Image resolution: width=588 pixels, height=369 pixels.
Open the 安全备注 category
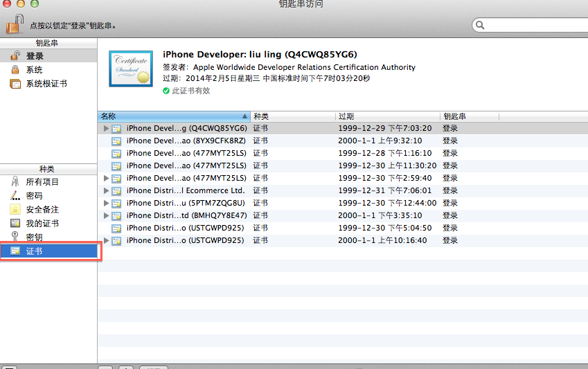click(x=48, y=210)
